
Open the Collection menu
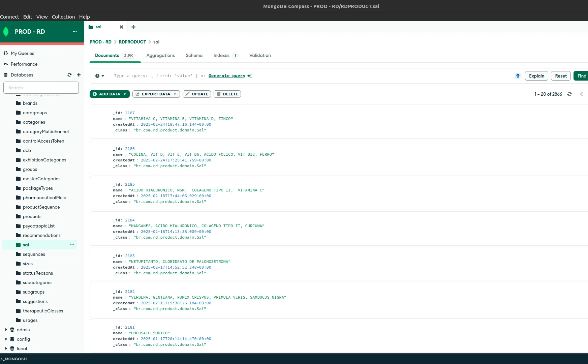click(63, 17)
